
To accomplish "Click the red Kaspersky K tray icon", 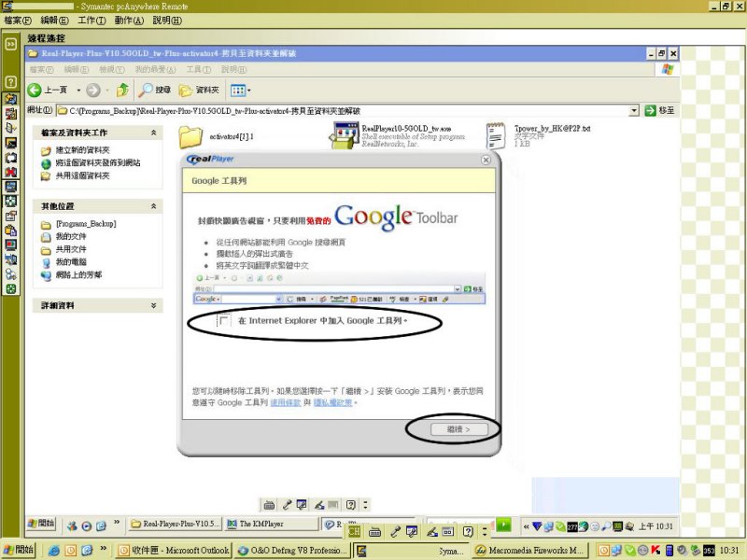I will 656,551.
